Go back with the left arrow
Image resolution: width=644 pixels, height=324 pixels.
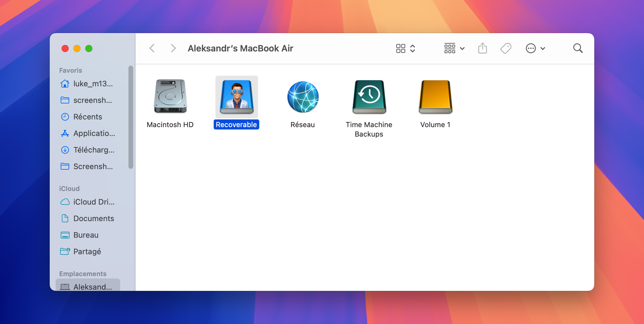(152, 48)
